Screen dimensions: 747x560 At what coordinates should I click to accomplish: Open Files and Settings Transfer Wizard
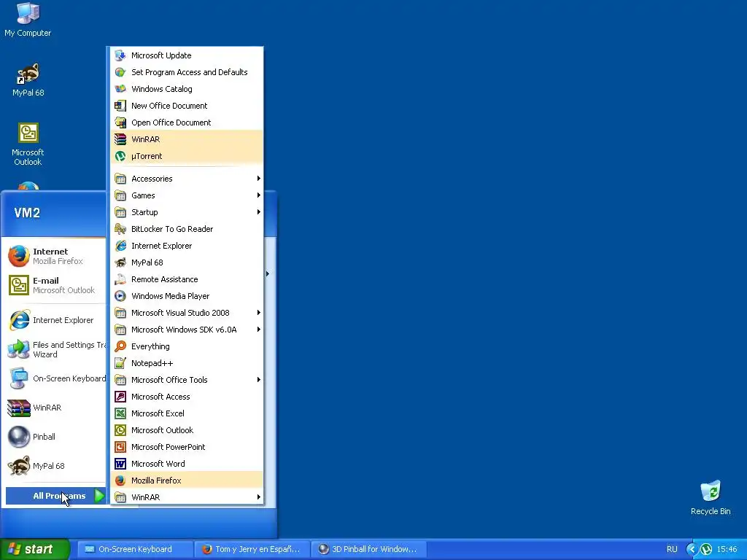[55, 349]
